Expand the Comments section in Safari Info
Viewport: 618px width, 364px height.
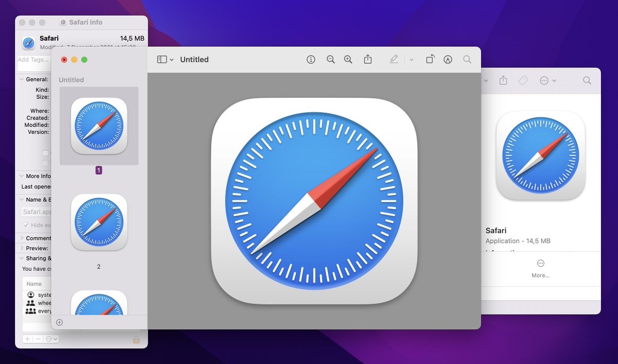tap(22, 238)
